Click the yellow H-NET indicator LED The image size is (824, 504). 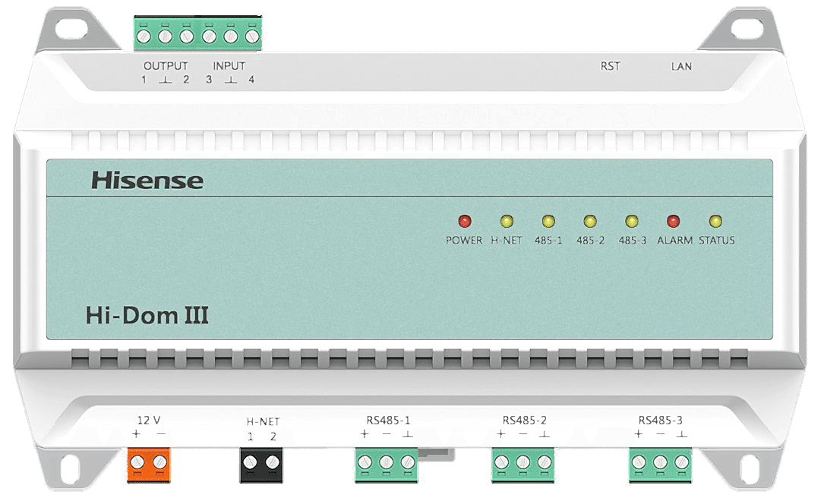(507, 222)
